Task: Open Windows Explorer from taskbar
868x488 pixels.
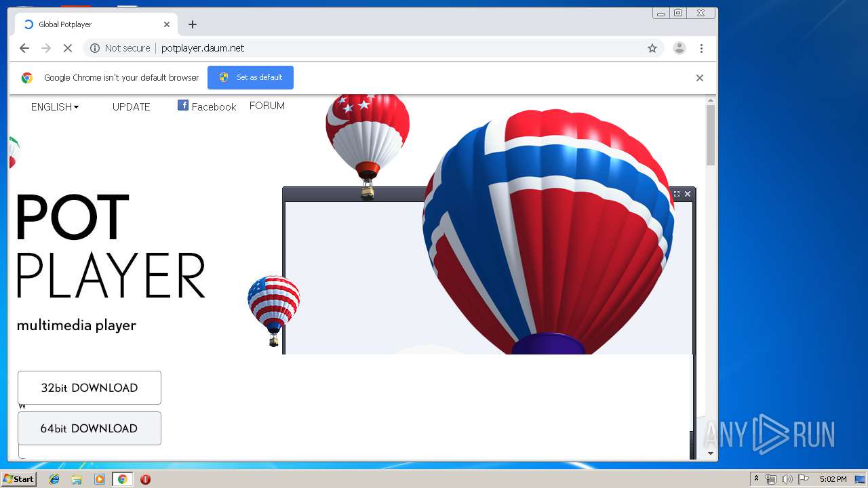Action: [x=77, y=479]
